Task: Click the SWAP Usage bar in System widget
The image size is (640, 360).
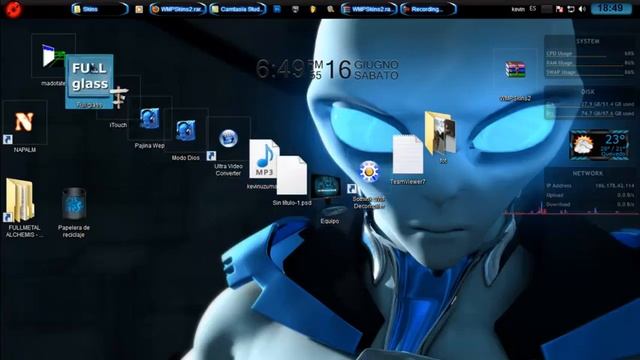Action: tap(590, 72)
